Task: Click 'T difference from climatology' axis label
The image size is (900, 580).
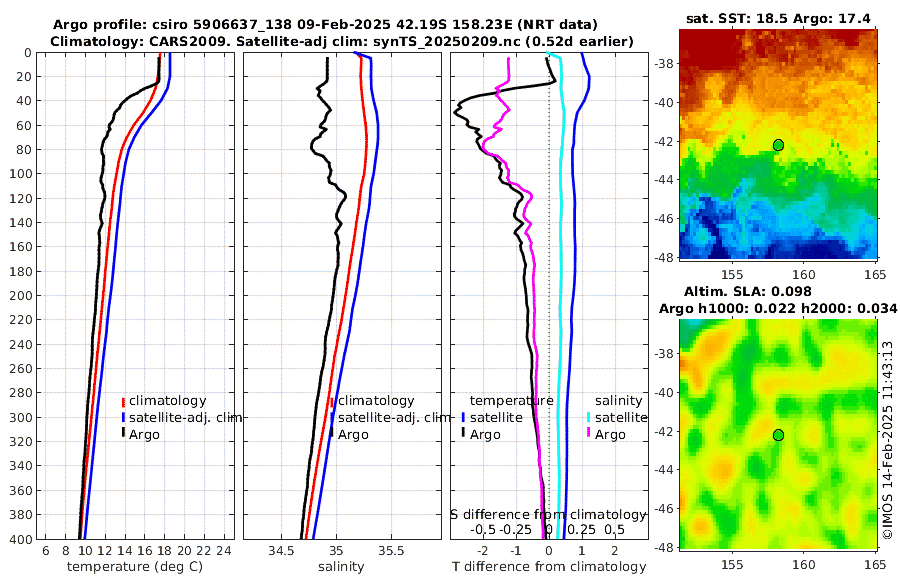Action: tap(549, 567)
